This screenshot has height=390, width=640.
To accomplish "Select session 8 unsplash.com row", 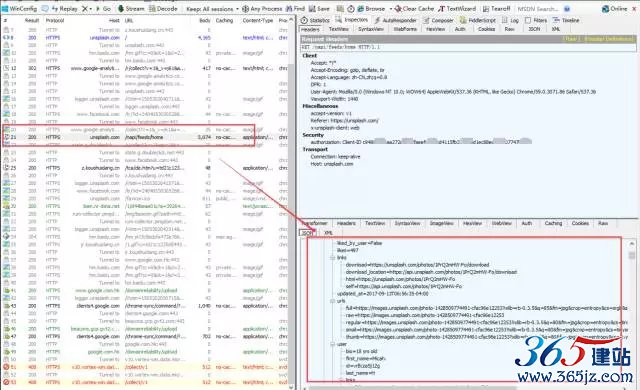I will tap(145, 38).
